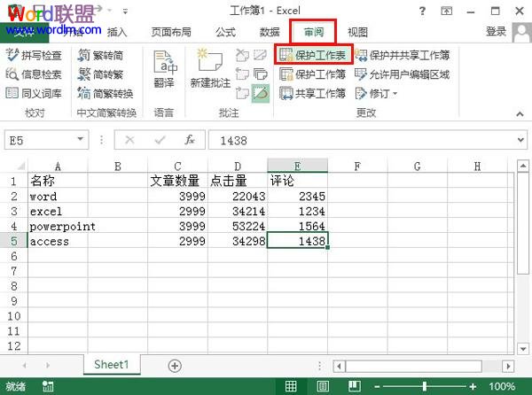Viewport: 532px width, 395px height.
Task: Click 保护工作表 protect sheet
Action: tap(313, 55)
